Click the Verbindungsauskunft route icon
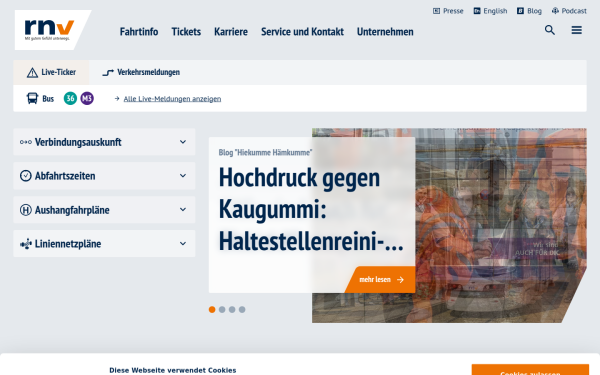 click(26, 142)
